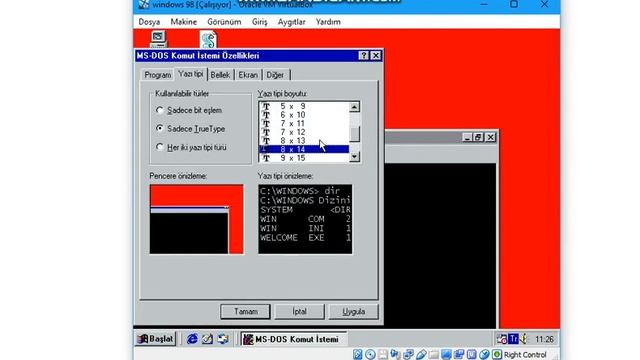Switch to the Yazı tipi tab

point(191,74)
